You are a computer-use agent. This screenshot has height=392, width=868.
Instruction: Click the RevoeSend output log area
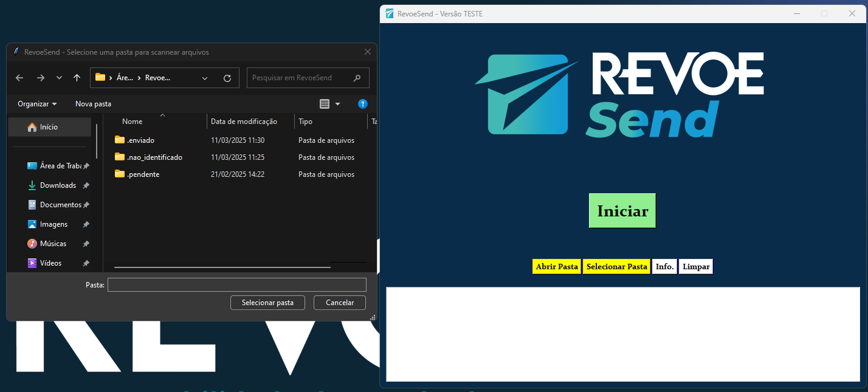623,334
